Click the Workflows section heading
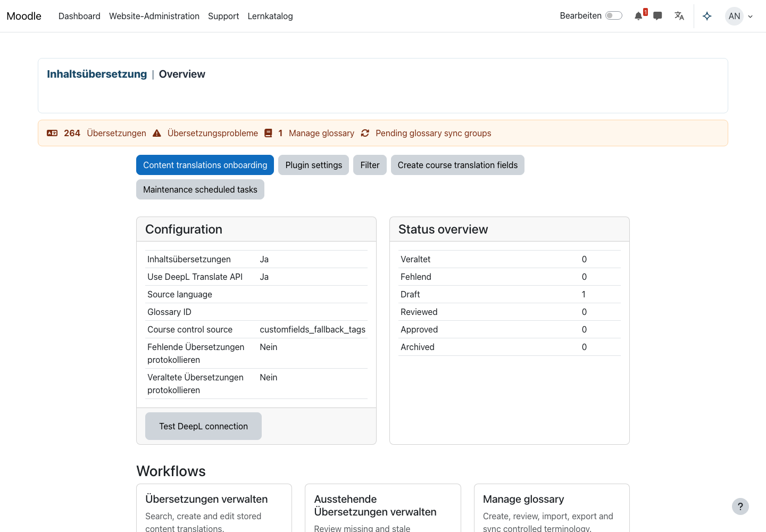This screenshot has height=532, width=766. coord(171,471)
